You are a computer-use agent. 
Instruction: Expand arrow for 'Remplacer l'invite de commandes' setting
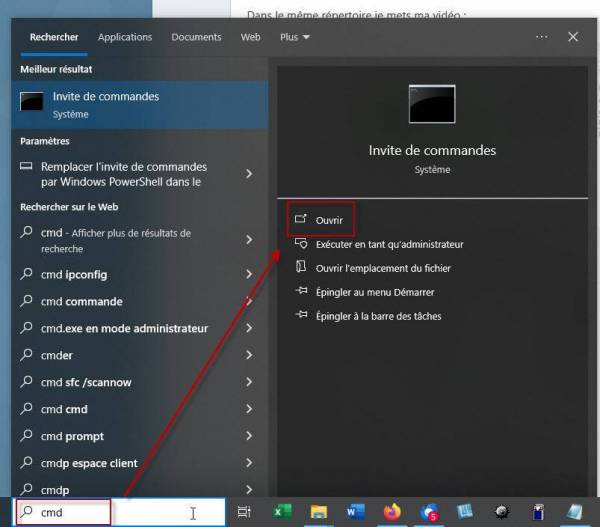(x=248, y=174)
